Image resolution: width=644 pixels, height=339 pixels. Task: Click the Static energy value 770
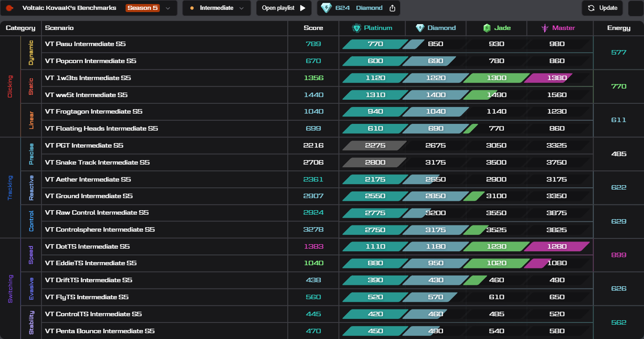tap(619, 86)
